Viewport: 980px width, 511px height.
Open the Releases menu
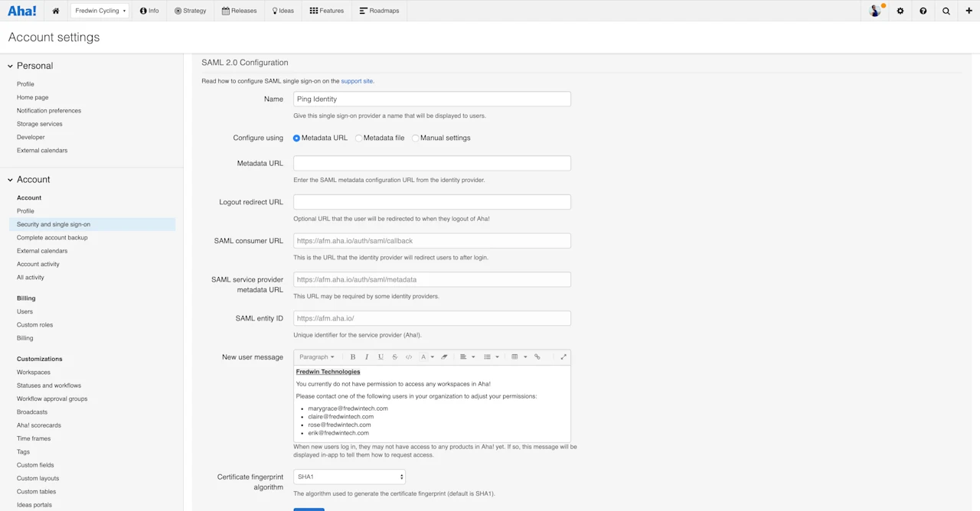tap(239, 11)
